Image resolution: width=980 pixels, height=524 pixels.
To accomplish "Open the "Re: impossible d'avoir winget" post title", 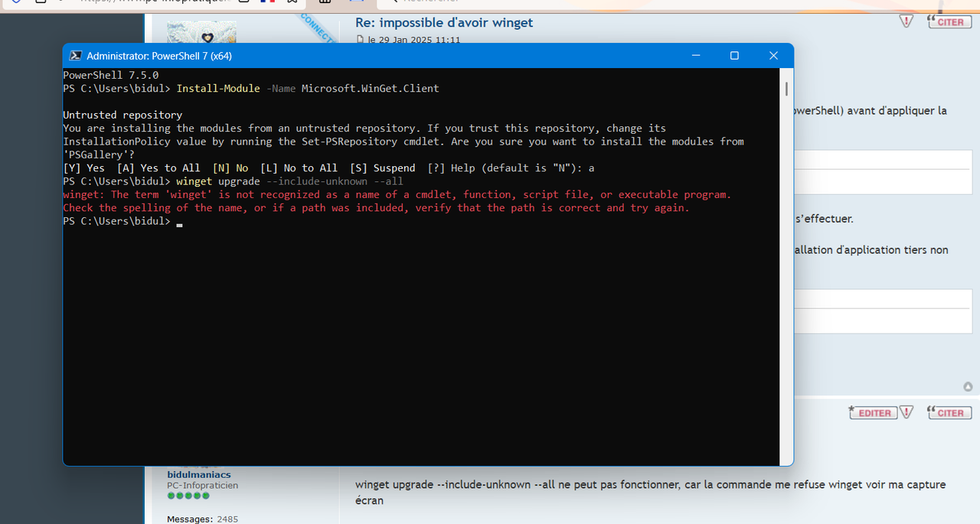I will 444,22.
